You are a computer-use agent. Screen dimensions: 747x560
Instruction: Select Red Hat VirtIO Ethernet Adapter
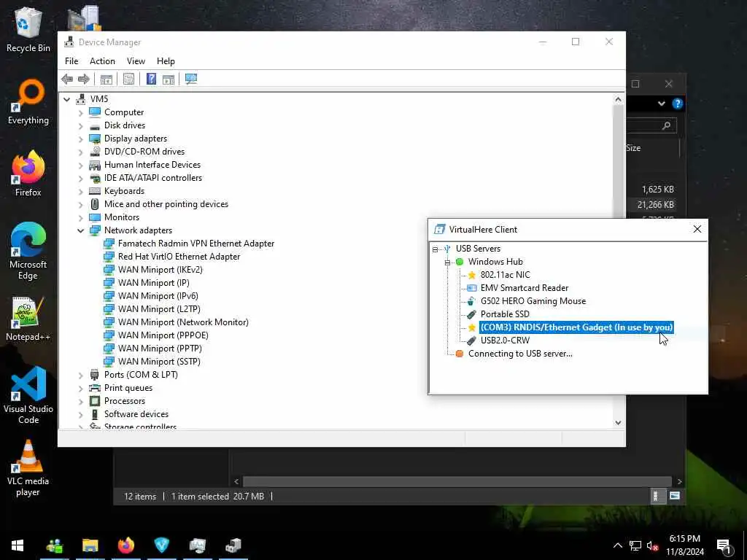tap(179, 257)
